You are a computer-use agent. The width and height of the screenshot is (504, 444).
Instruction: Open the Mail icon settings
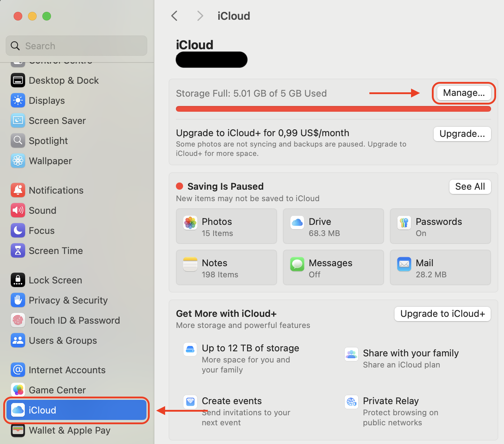tap(404, 264)
